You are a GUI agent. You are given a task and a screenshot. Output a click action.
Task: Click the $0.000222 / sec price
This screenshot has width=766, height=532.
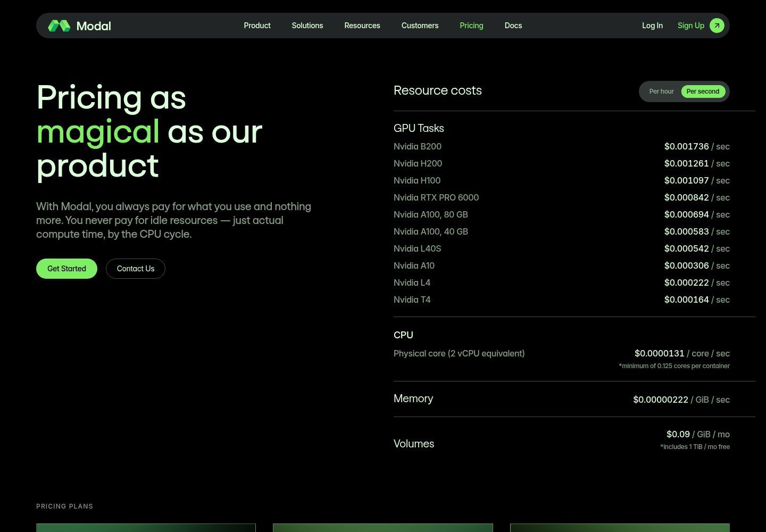point(697,282)
